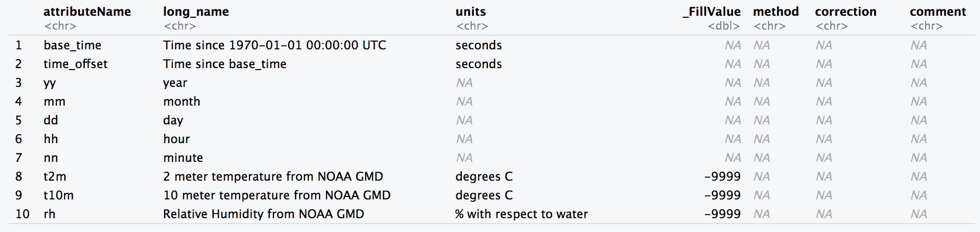Click the comment column header
The height and width of the screenshot is (232, 980).
[938, 12]
